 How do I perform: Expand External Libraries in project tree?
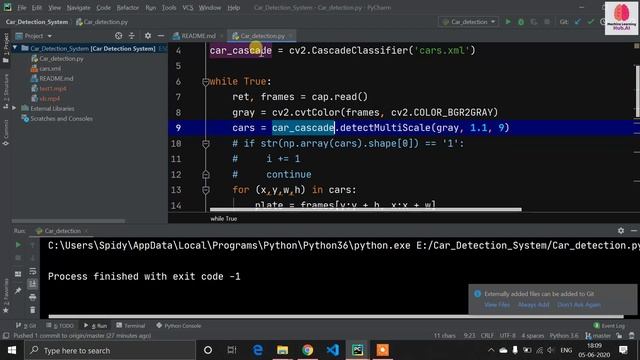[14, 108]
